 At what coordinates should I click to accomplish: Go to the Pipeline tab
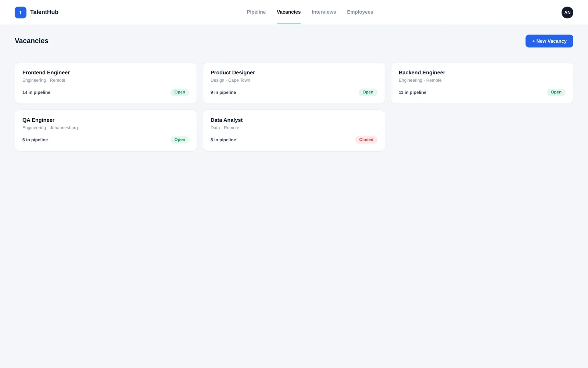point(256,12)
